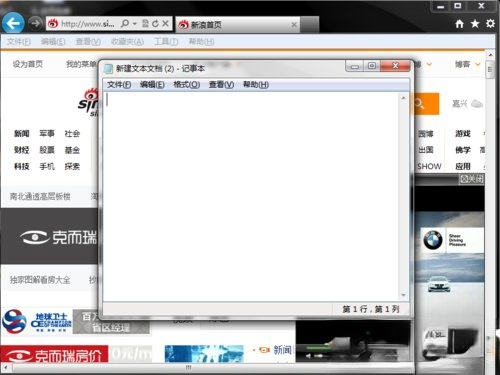This screenshot has width=500, height=375.
Task: Close the 新浪首页 browser tab
Action: (x=294, y=25)
